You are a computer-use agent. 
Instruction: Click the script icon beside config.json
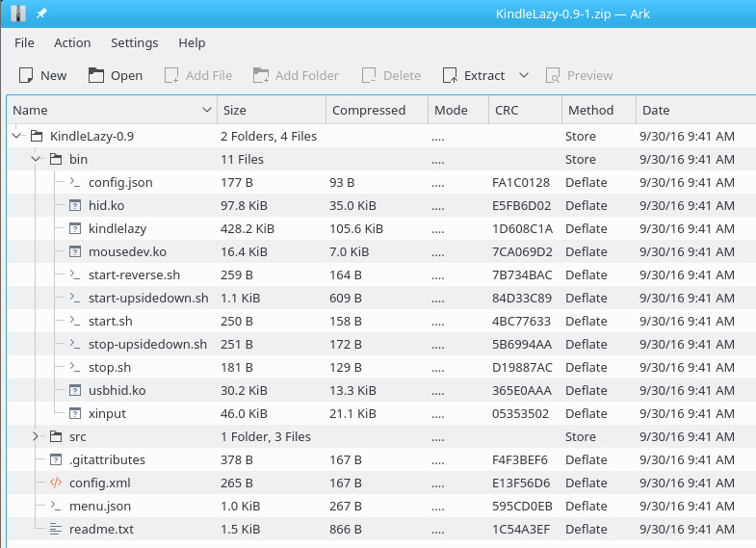75,182
